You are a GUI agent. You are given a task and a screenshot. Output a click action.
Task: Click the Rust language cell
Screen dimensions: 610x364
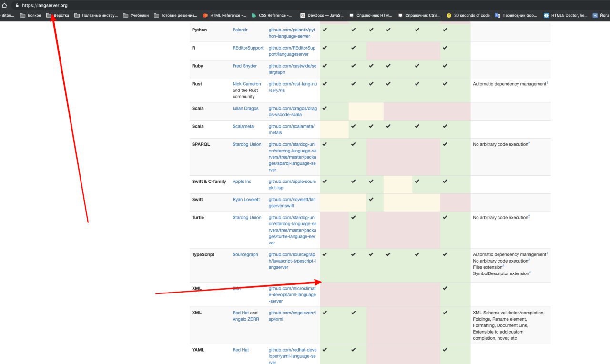[210, 90]
